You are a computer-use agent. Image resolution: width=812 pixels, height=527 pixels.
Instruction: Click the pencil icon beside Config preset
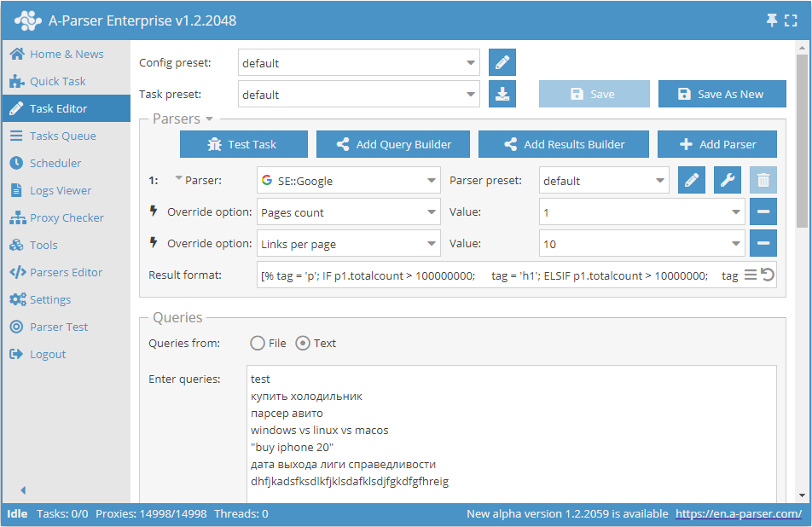502,63
